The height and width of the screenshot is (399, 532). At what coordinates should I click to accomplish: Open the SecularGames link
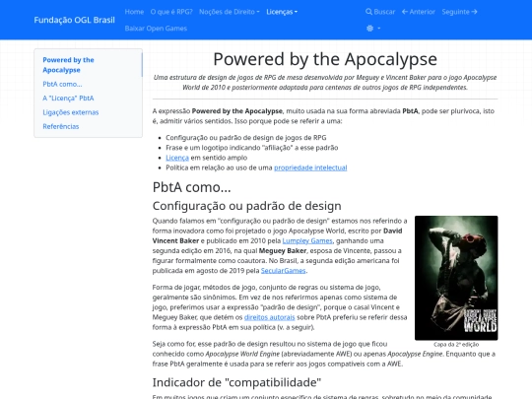(284, 271)
